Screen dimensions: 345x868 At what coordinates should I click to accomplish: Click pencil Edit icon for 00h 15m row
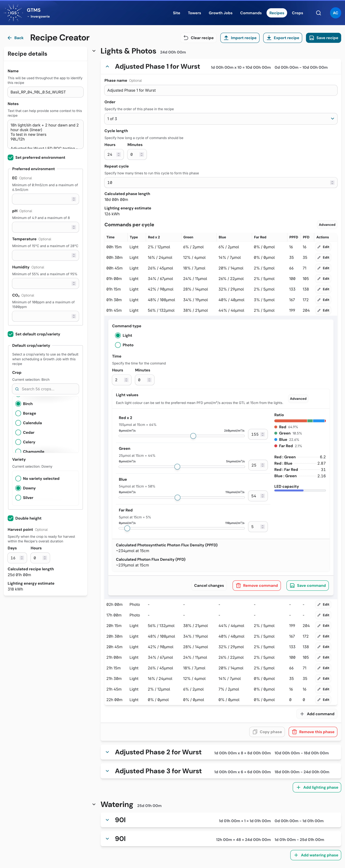click(x=319, y=247)
